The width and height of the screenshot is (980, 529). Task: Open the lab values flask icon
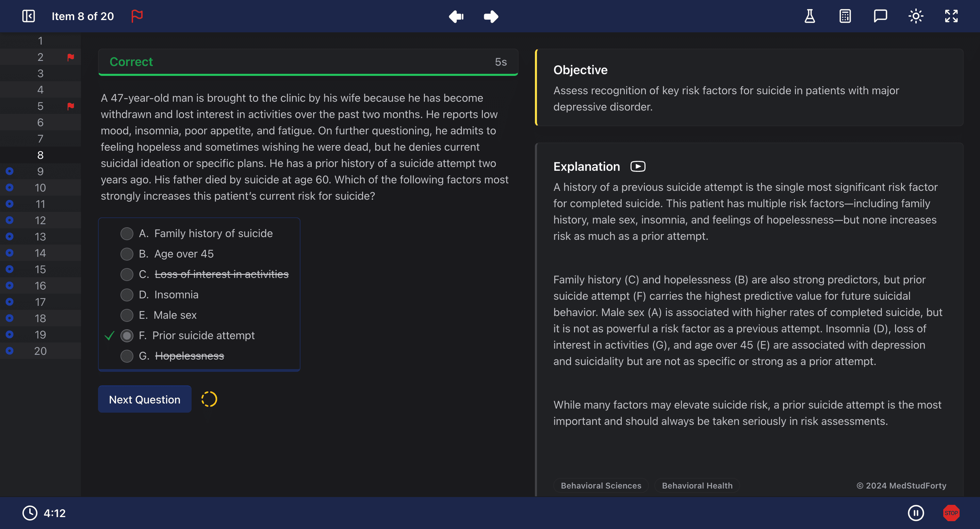810,16
